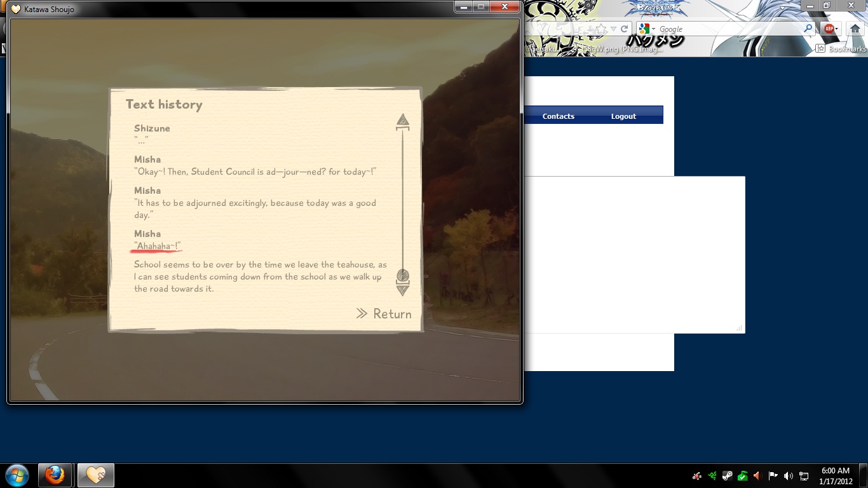Viewport: 868px width, 488px height.
Task: Open the address bar history dropdown arrow
Action: (x=613, y=29)
